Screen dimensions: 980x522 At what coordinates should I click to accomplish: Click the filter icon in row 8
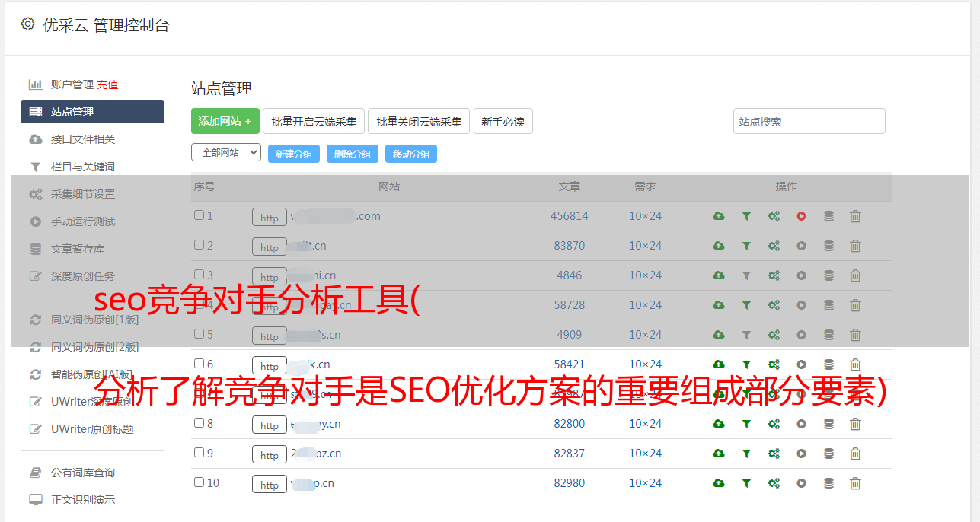(x=746, y=424)
